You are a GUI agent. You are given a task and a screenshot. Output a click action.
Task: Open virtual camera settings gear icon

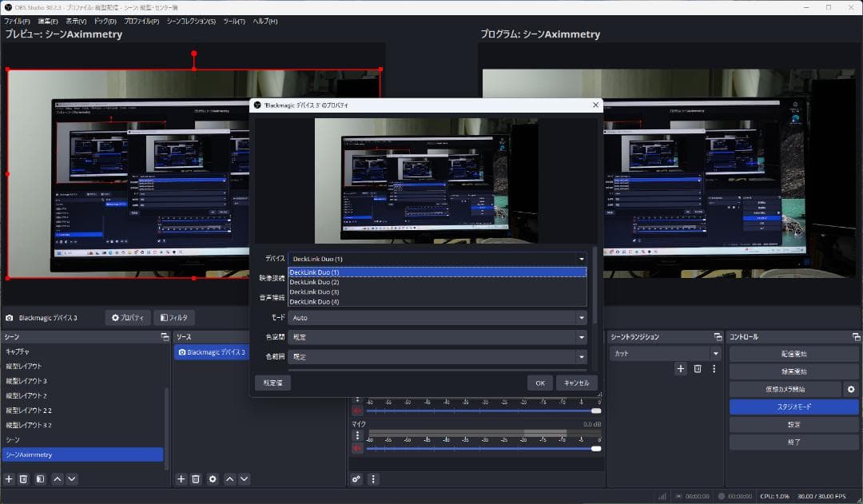(851, 389)
